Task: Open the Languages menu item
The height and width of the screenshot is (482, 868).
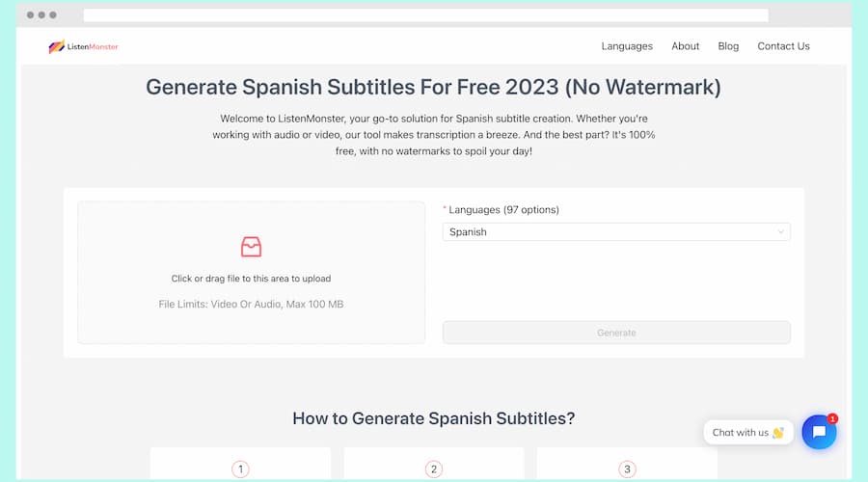Action: pyautogui.click(x=627, y=46)
